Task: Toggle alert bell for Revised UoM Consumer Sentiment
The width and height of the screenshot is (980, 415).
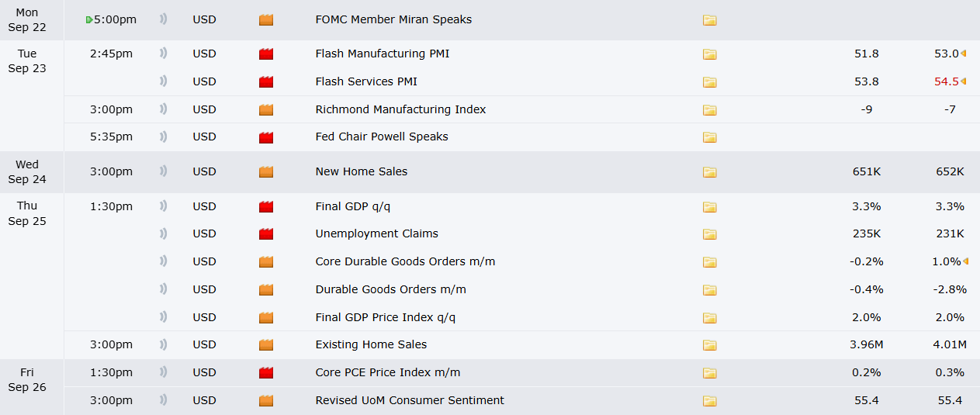Action: coord(164,400)
